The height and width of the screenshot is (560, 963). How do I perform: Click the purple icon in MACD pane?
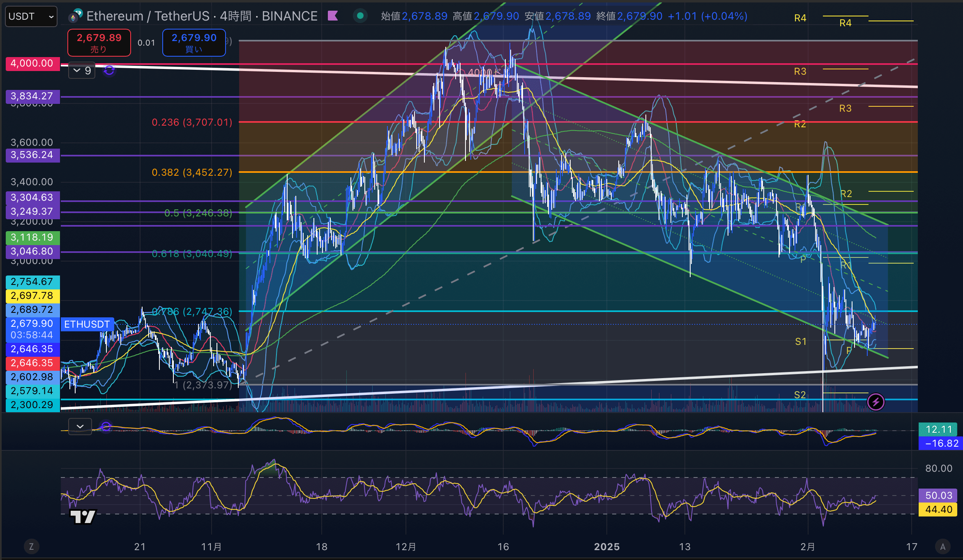(106, 427)
